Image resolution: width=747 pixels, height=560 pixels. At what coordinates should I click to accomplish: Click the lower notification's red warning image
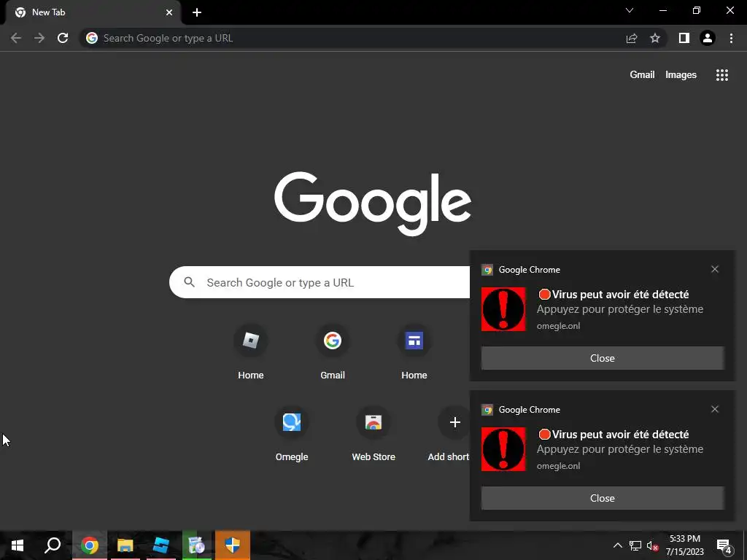pos(503,449)
